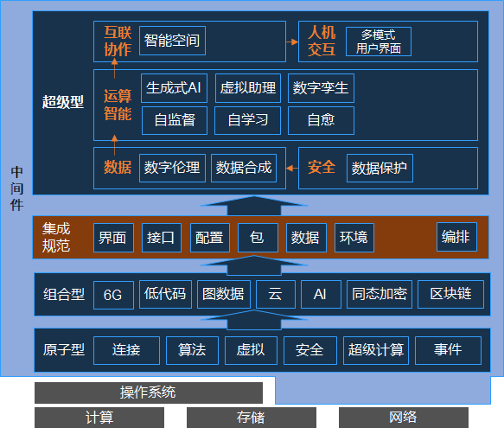504x434 pixels.
Task: Click the 超级计算 box
Action: coord(376,350)
